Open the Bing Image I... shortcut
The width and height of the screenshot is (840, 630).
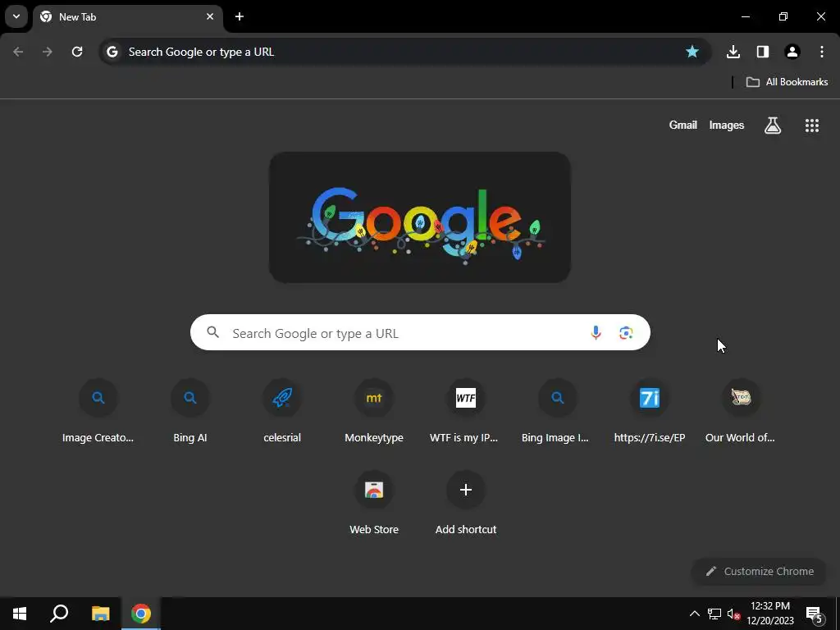click(557, 412)
